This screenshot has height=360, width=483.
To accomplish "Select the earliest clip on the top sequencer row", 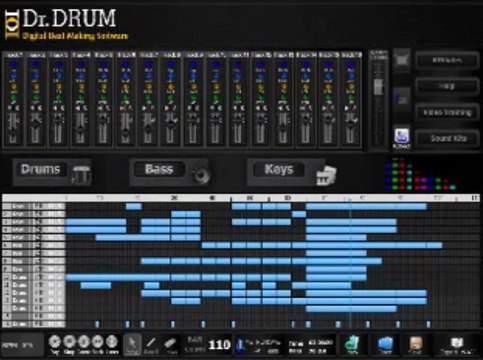I will (134, 206).
